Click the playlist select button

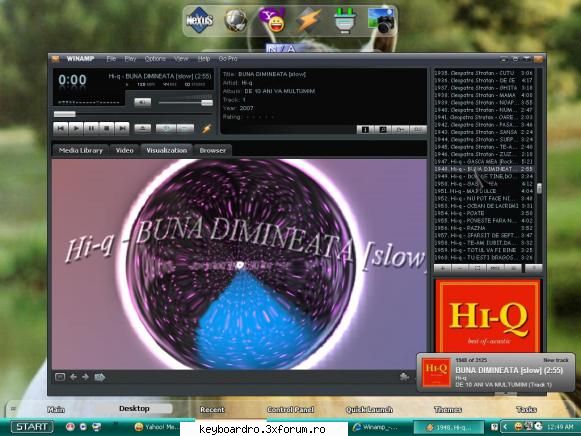point(478,268)
